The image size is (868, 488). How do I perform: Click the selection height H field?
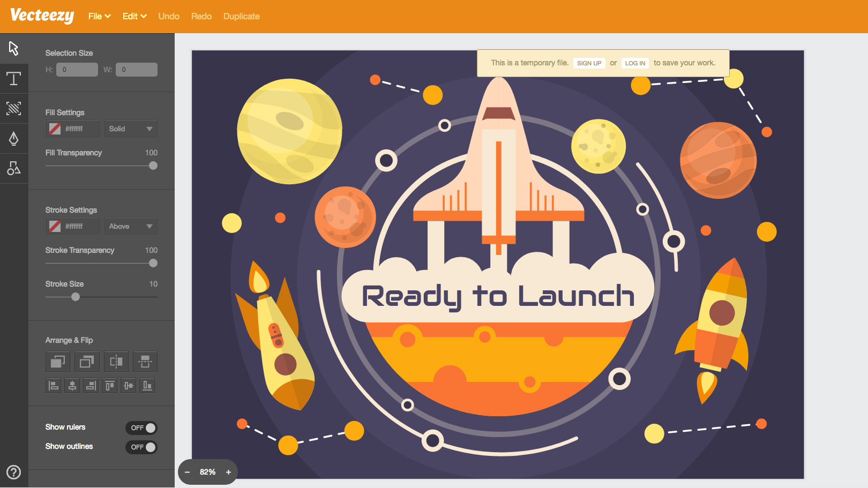[x=77, y=70]
